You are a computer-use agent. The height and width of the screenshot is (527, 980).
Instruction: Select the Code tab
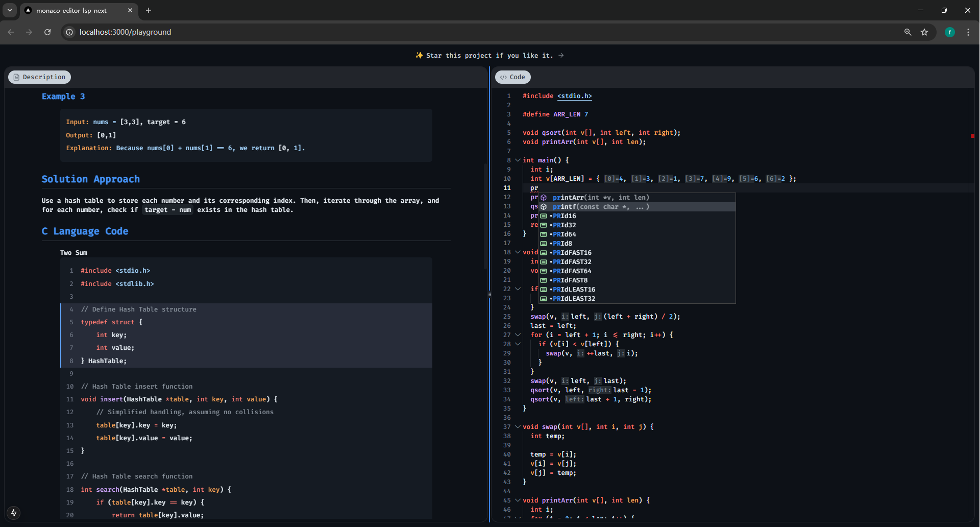point(512,77)
